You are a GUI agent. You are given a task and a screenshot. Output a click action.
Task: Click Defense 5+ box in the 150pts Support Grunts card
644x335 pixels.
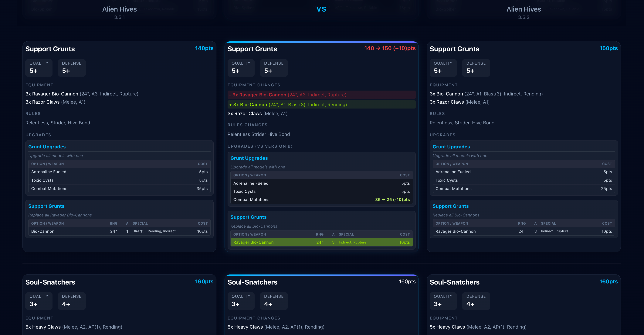click(x=476, y=68)
